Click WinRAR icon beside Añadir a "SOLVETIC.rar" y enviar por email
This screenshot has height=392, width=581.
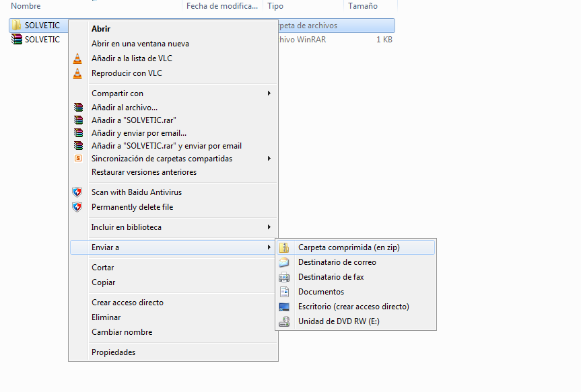[78, 146]
